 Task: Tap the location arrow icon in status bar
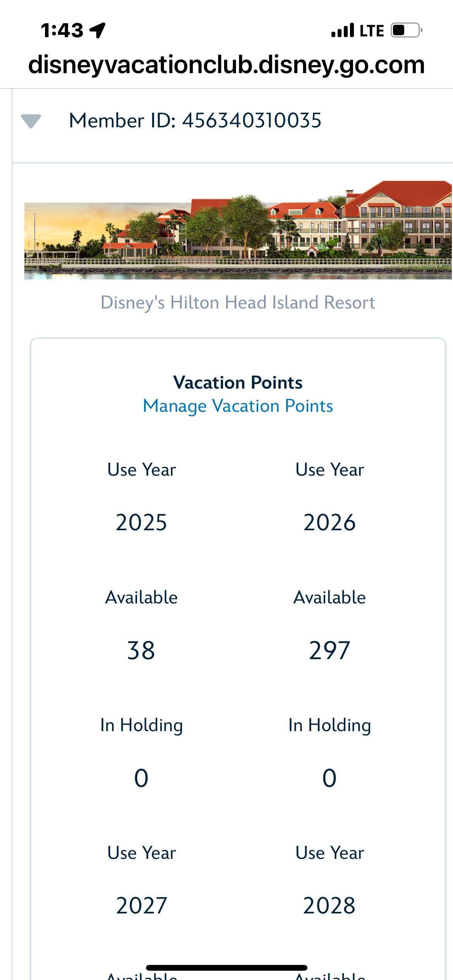pos(98,30)
